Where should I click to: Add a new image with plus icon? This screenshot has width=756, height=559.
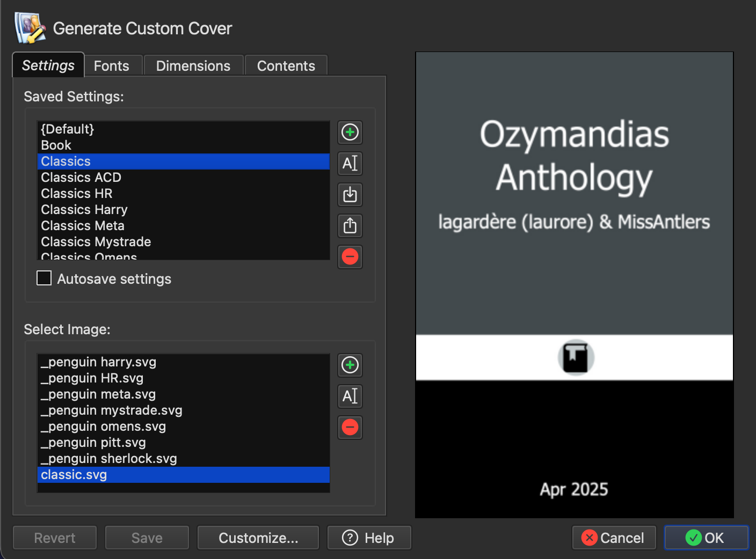click(350, 365)
